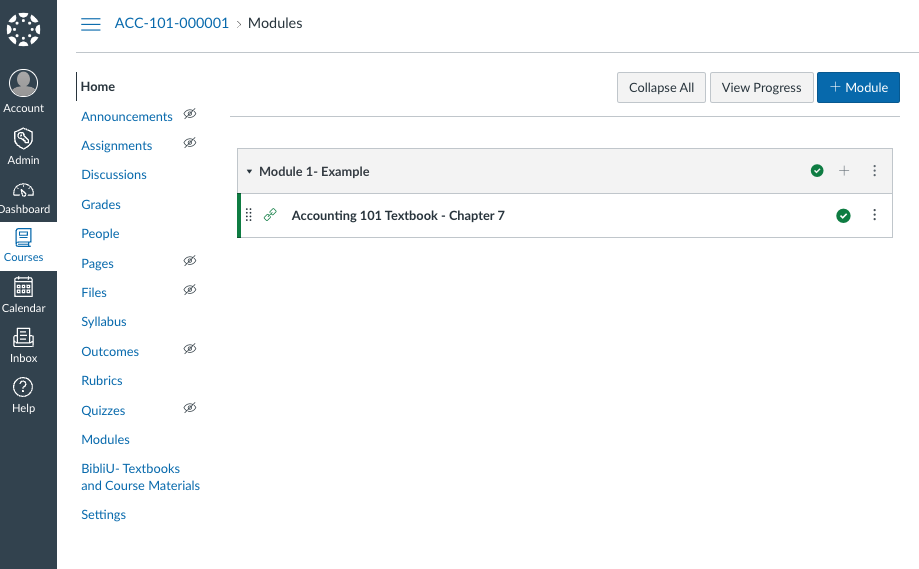Open the Inbox icon

pyautogui.click(x=24, y=338)
